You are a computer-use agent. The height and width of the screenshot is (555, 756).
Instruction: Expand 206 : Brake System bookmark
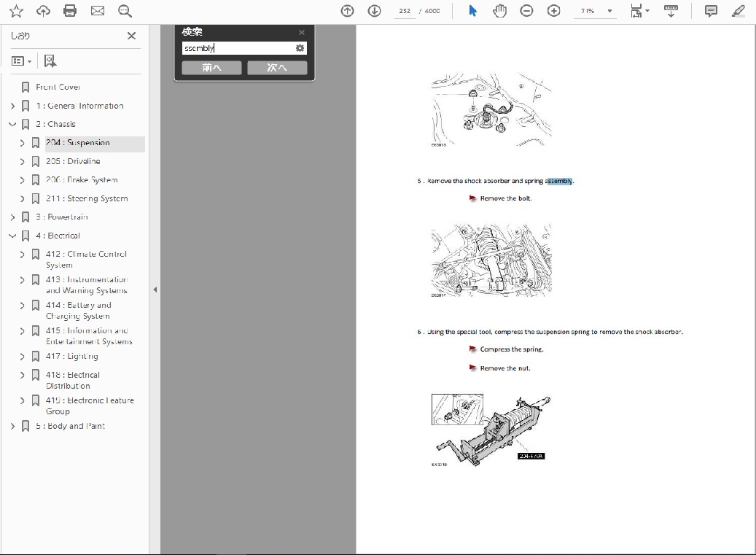coord(22,180)
